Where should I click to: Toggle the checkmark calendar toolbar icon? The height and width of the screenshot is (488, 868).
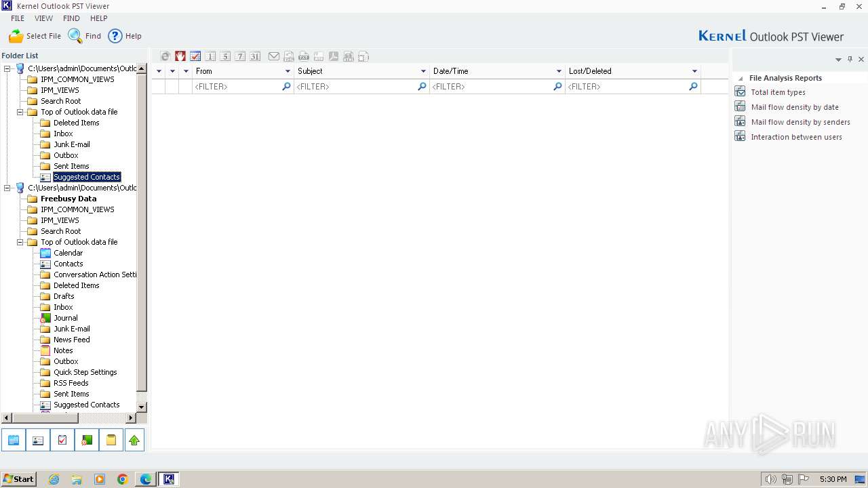click(x=195, y=56)
